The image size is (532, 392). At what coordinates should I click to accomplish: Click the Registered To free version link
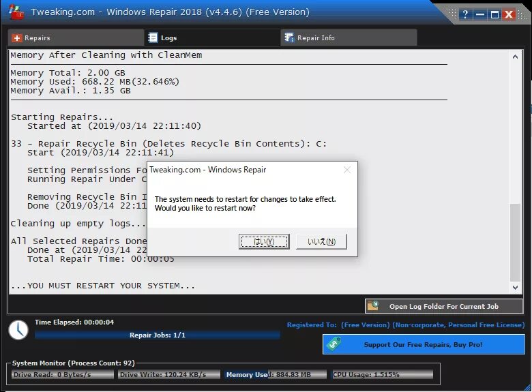pos(405,325)
